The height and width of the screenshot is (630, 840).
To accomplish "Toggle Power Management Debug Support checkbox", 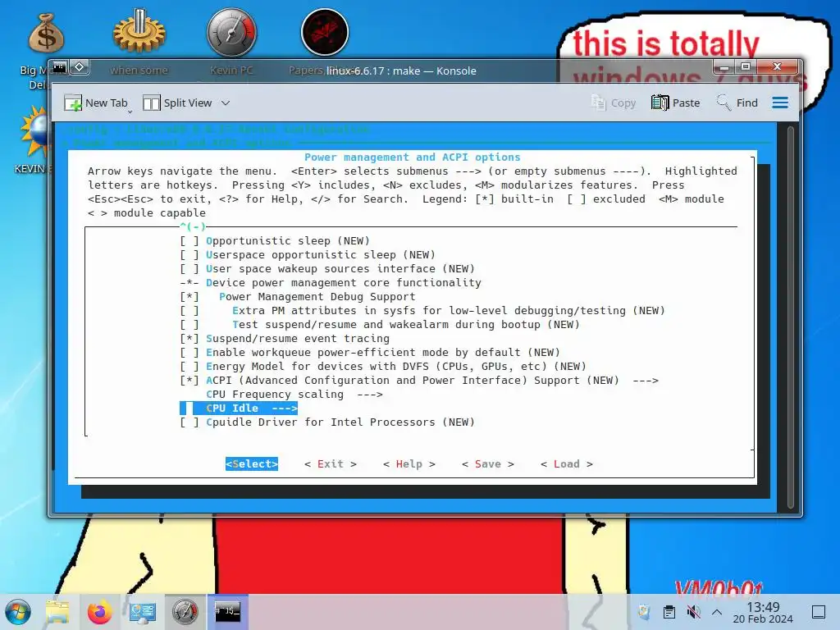I will pos(189,297).
